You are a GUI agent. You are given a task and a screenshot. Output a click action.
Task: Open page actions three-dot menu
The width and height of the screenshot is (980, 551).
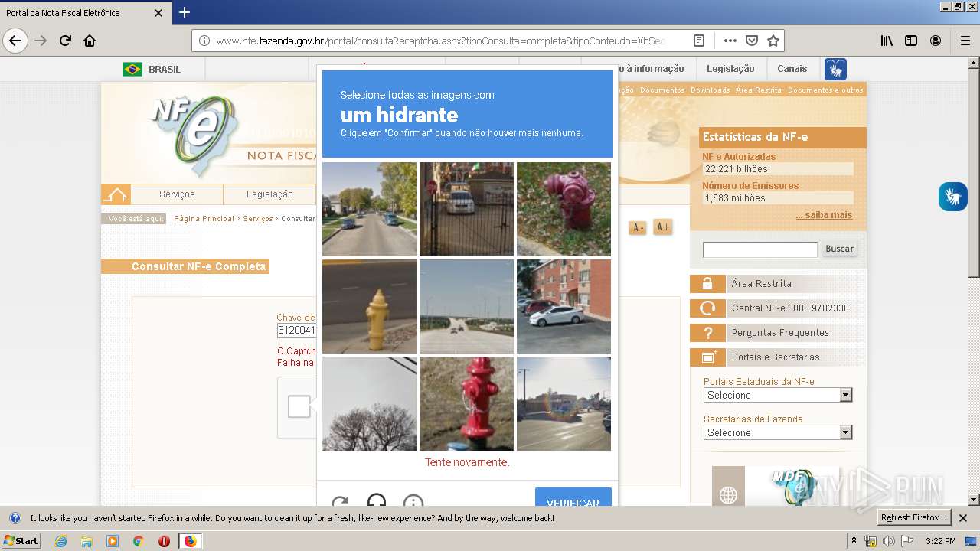(730, 41)
